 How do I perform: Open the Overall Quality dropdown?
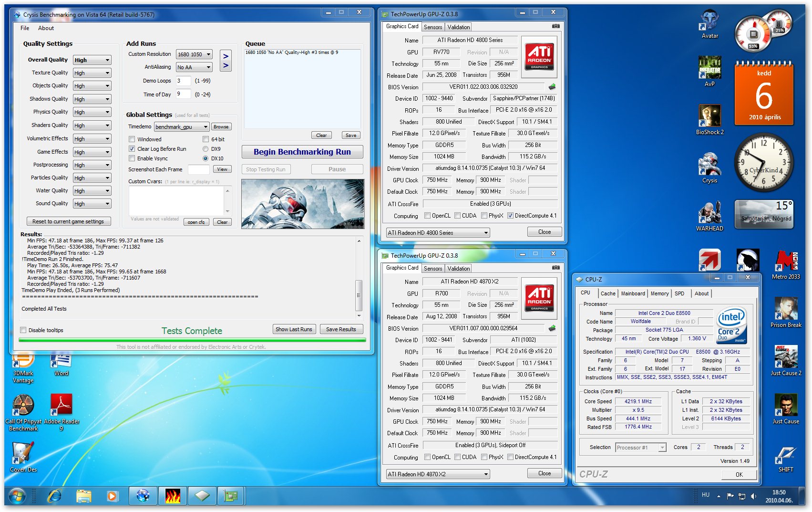92,60
